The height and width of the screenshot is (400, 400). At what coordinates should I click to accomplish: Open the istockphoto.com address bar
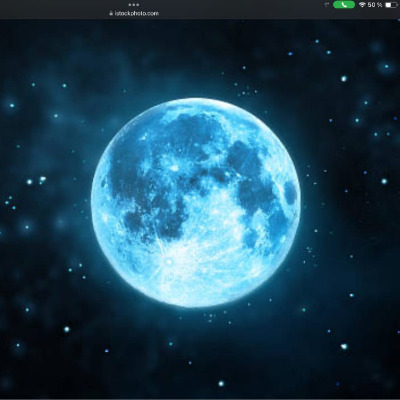(134, 14)
